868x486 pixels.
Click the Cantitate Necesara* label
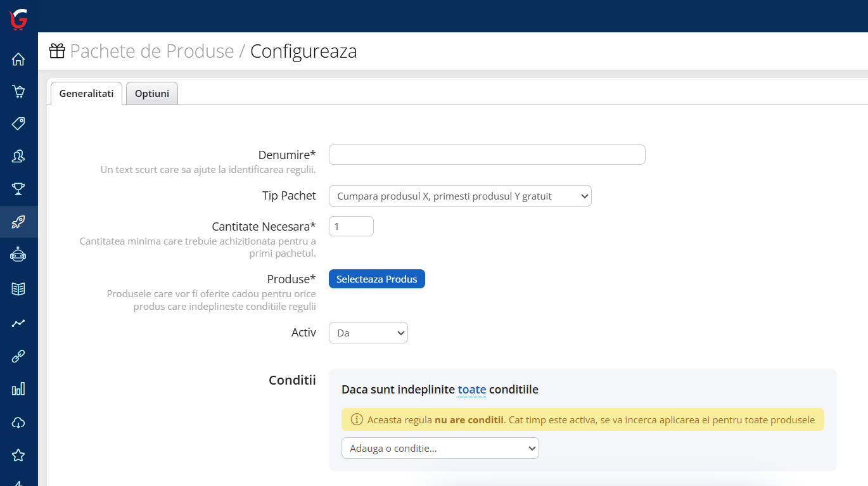click(264, 226)
